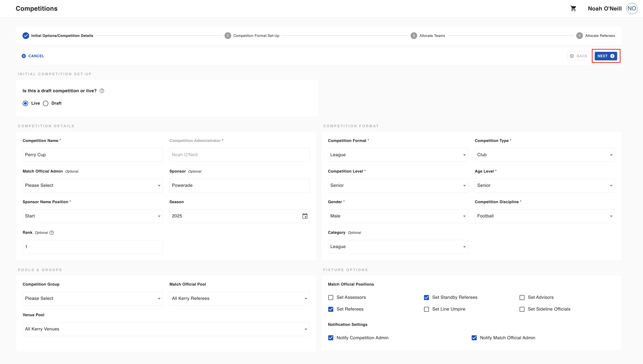Enable the Set Assessors checkbox
643x364 pixels.
coord(331,298)
